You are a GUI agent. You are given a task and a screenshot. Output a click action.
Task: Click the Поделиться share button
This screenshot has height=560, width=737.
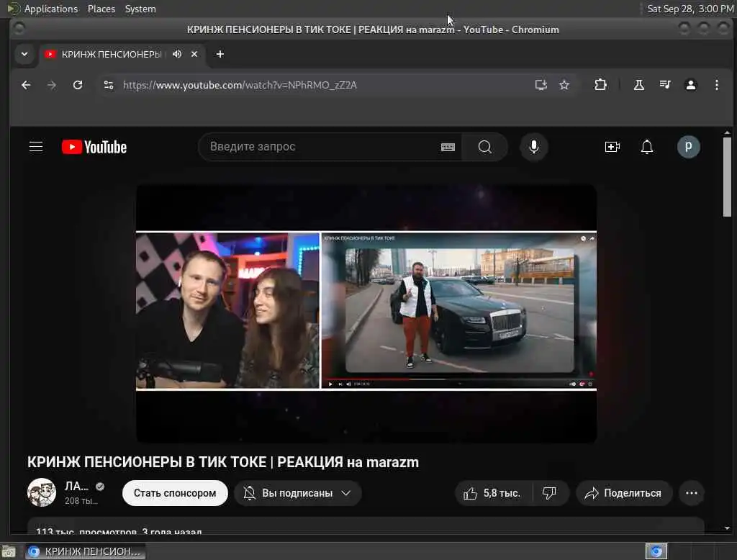pyautogui.click(x=624, y=493)
